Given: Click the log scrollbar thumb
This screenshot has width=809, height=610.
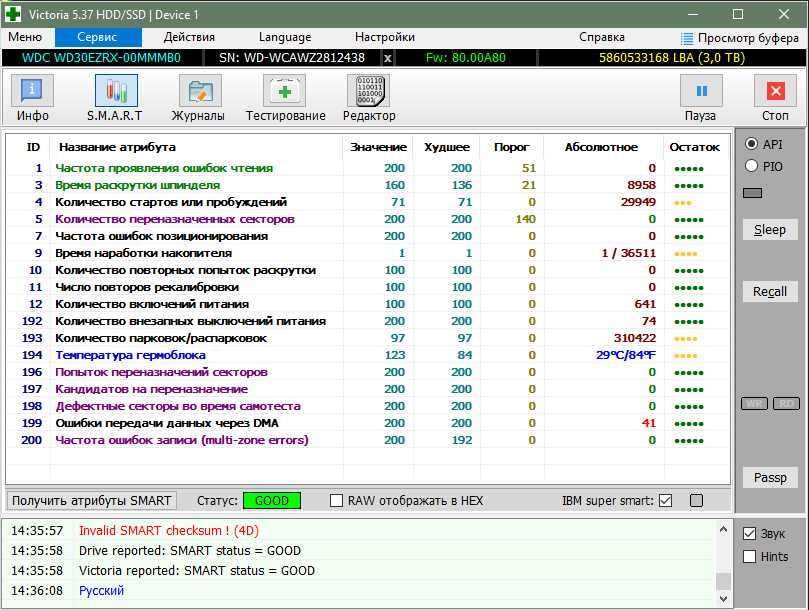Looking at the screenshot, I should 723,581.
